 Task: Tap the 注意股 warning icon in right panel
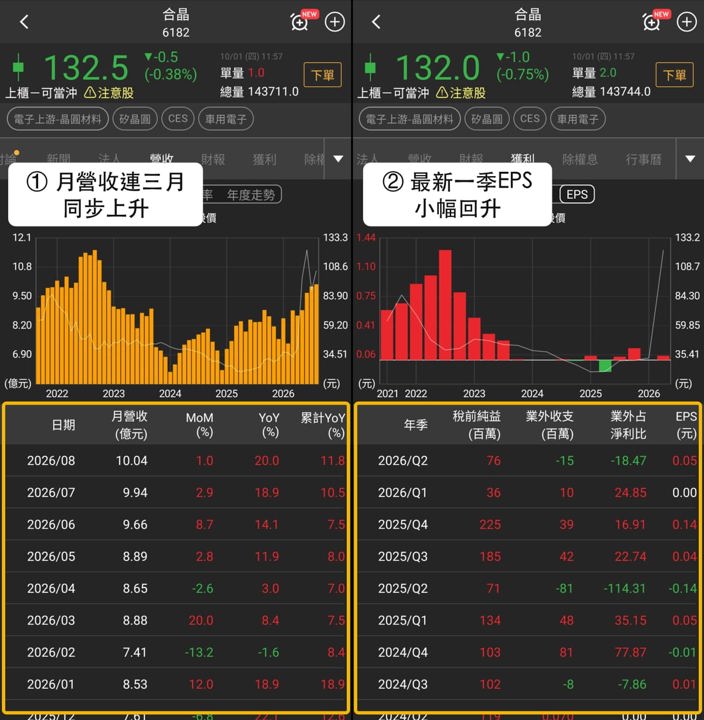pyautogui.click(x=441, y=93)
